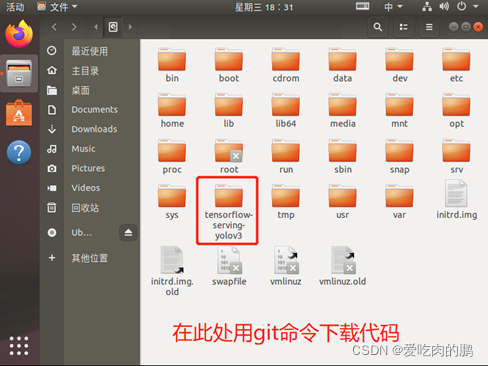The height and width of the screenshot is (366, 488).
Task: Toggle list/grid view button
Action: (x=403, y=27)
